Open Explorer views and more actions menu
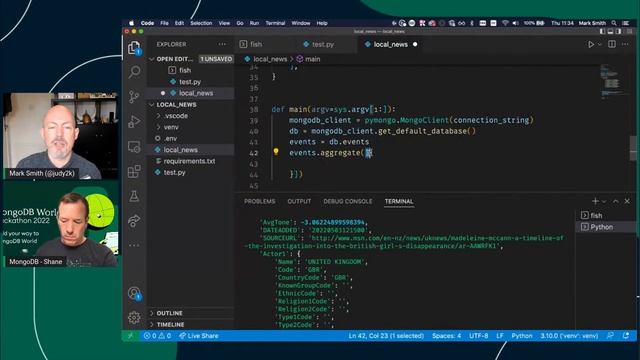Image resolution: width=640 pixels, height=360 pixels. pyautogui.click(x=222, y=44)
